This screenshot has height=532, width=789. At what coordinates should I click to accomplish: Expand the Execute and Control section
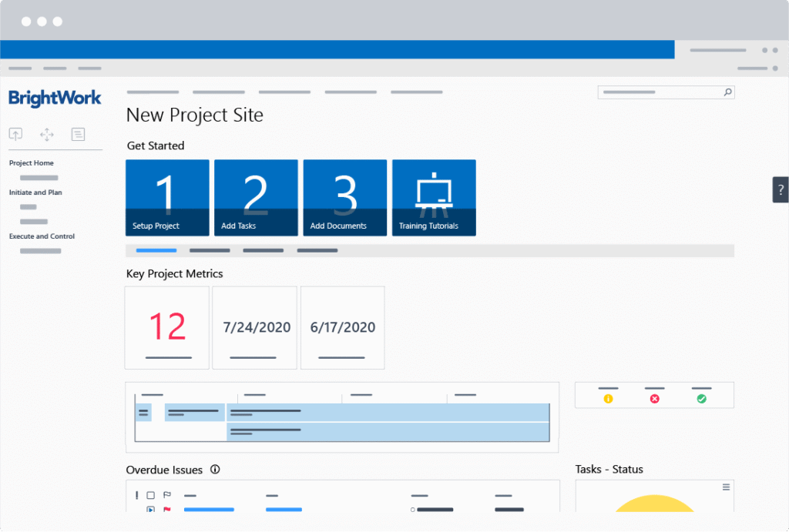coord(41,236)
